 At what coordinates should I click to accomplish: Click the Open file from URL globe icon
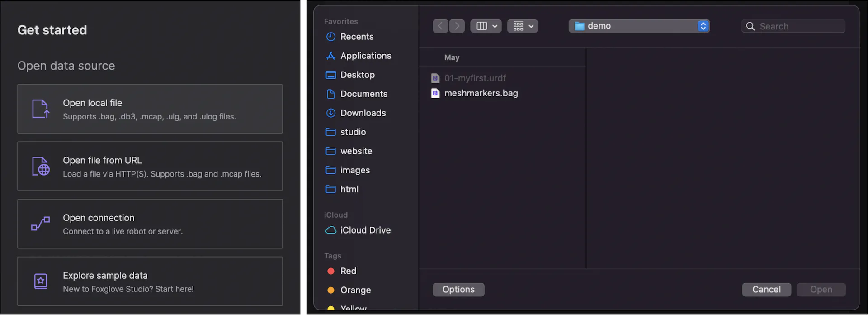[x=41, y=166]
